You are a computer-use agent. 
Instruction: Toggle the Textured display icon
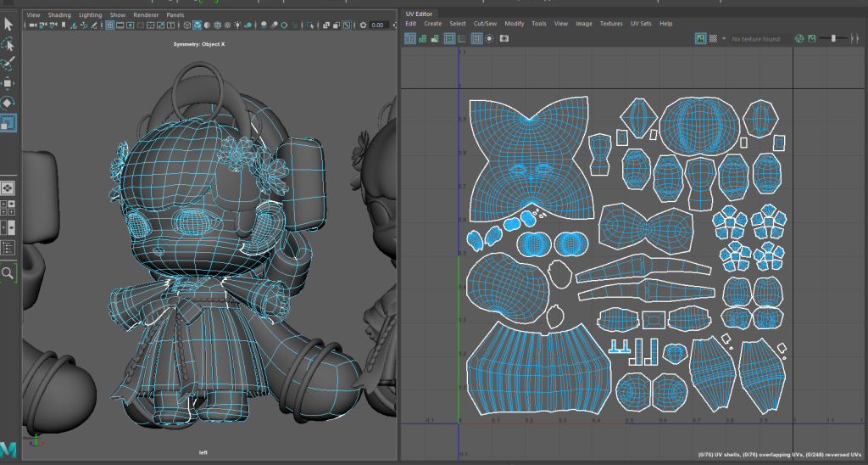click(x=227, y=25)
